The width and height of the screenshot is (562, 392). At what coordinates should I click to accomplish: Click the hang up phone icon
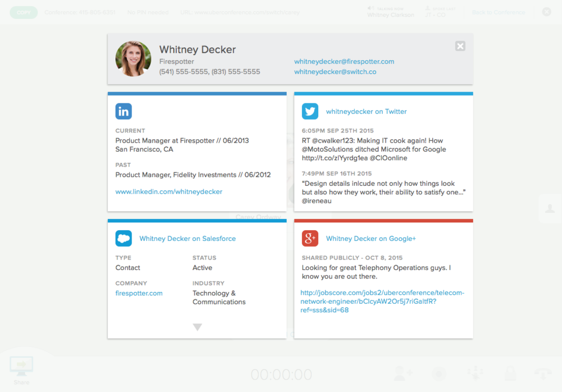coord(543,373)
